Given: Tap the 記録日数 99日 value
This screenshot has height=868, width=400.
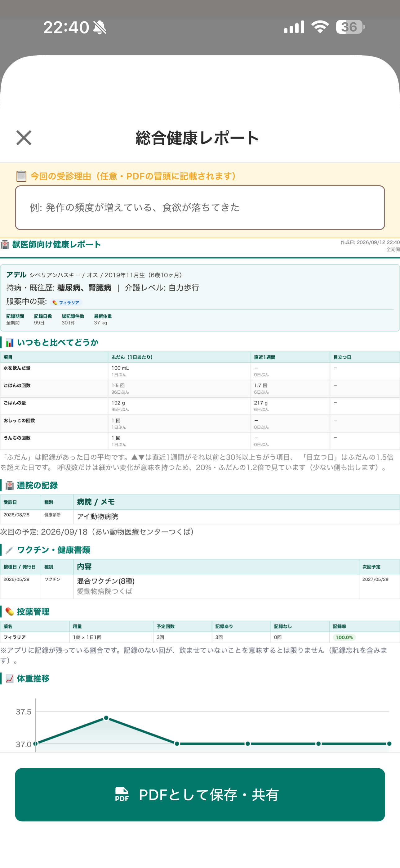Looking at the screenshot, I should (39, 323).
